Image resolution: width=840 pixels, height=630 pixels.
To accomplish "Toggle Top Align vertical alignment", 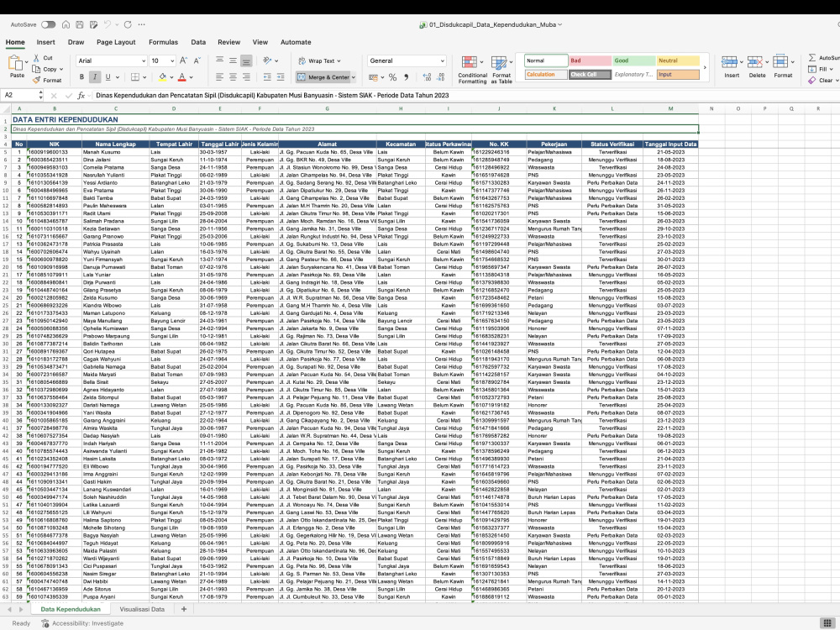I will click(x=219, y=60).
